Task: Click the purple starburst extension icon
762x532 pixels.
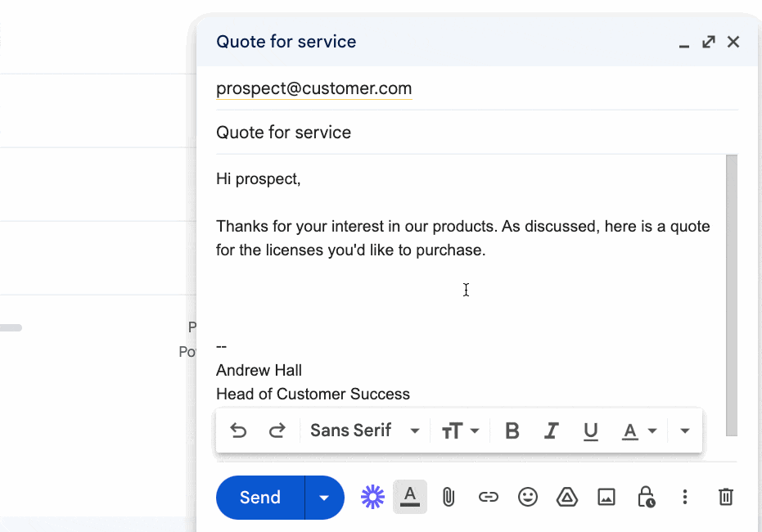Action: click(372, 497)
